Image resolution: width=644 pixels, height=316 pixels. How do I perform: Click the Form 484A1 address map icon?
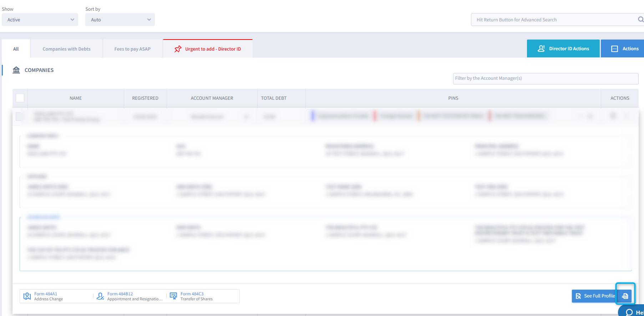(27, 296)
